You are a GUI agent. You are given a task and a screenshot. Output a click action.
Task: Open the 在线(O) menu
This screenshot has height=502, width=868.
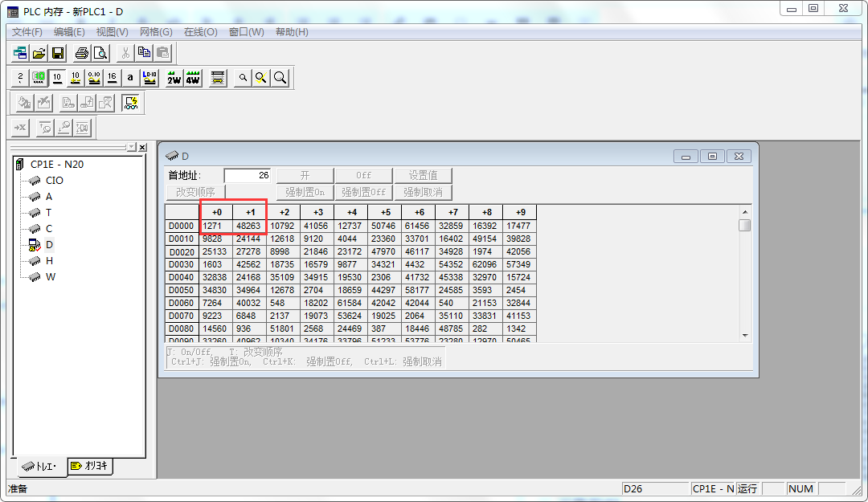200,32
